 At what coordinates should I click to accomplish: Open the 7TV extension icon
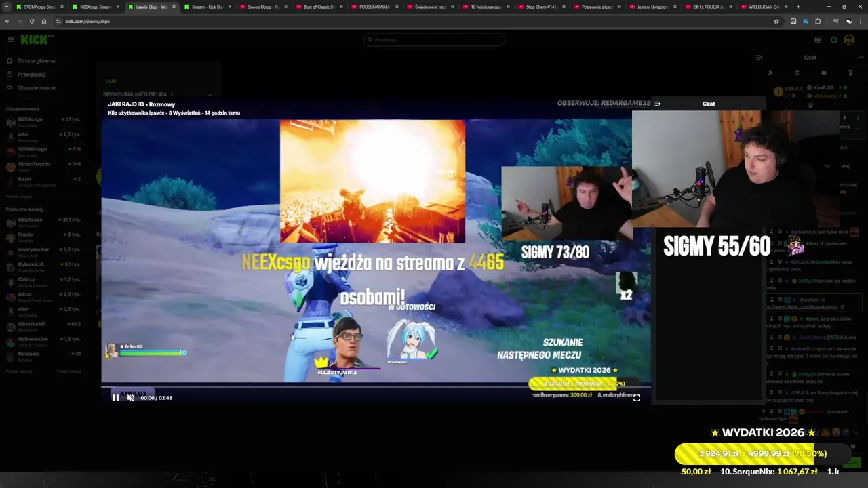point(806,22)
